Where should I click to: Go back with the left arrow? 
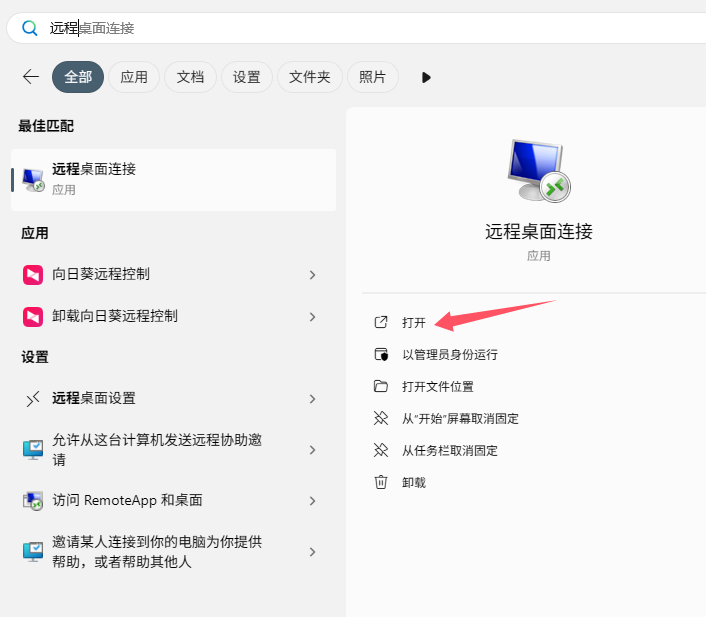point(31,77)
